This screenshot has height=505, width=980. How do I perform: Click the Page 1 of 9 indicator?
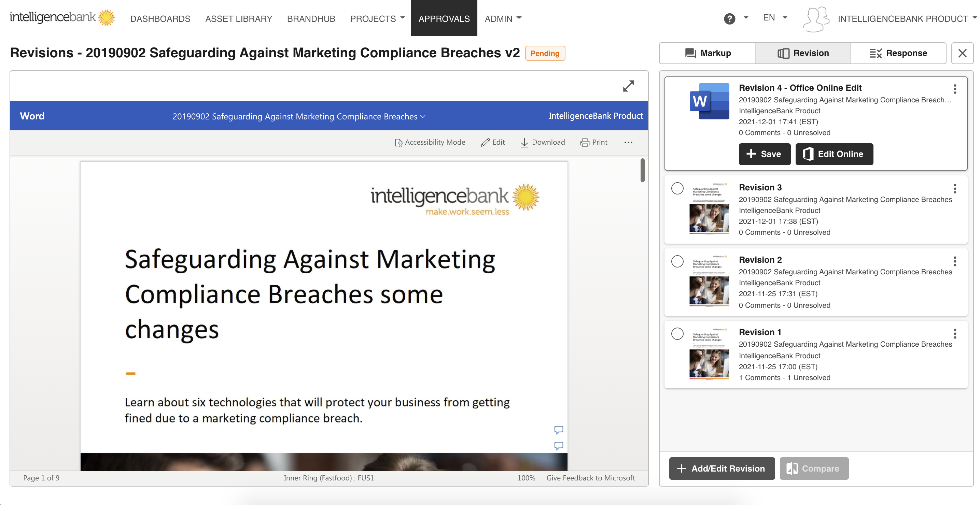[41, 478]
